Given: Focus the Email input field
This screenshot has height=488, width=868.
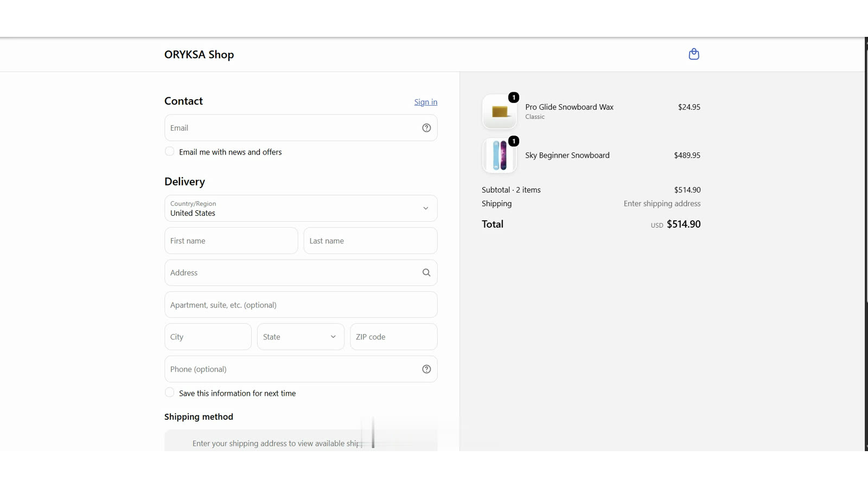Looking at the screenshot, I should 301,128.
